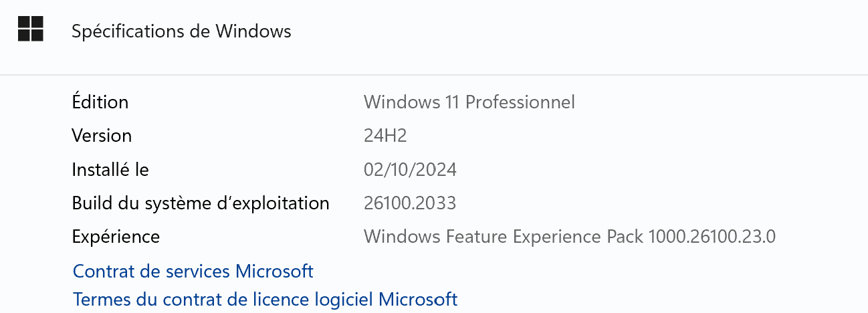Click the Installé le label
The width and height of the screenshot is (868, 313).
110,169
